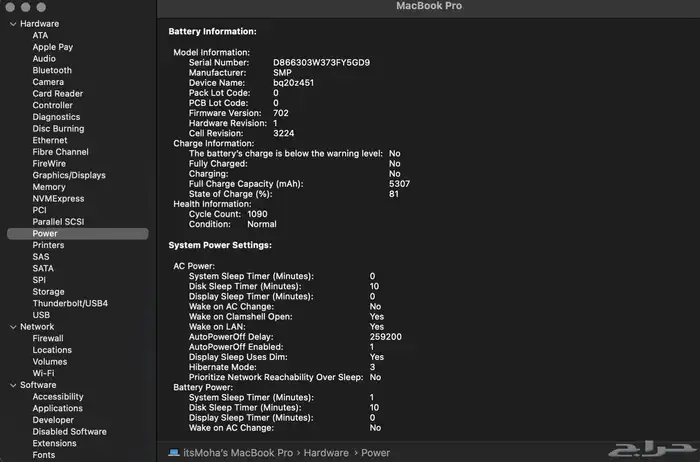
Task: Select Disc Burning in the sidebar
Action: (58, 129)
